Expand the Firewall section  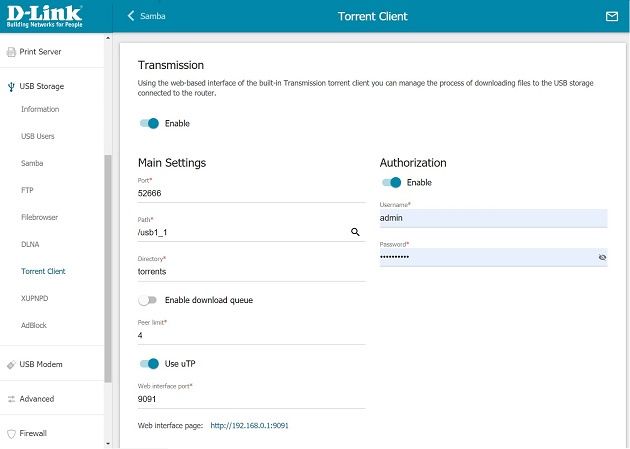click(x=33, y=433)
